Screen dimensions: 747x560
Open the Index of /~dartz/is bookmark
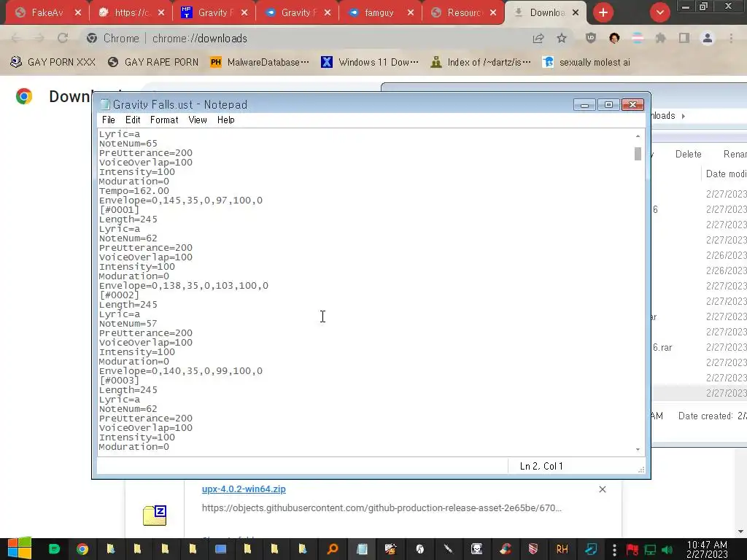click(480, 63)
